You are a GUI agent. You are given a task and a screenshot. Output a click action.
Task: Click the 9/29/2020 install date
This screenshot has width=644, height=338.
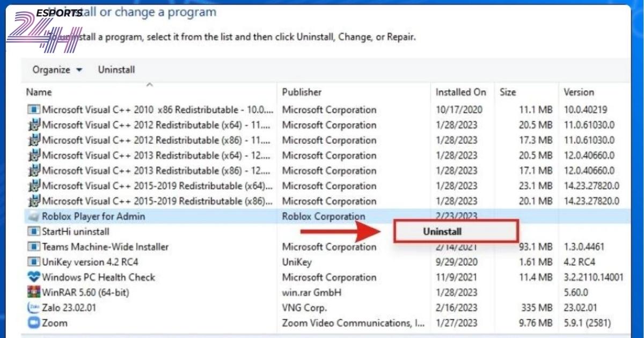click(456, 262)
